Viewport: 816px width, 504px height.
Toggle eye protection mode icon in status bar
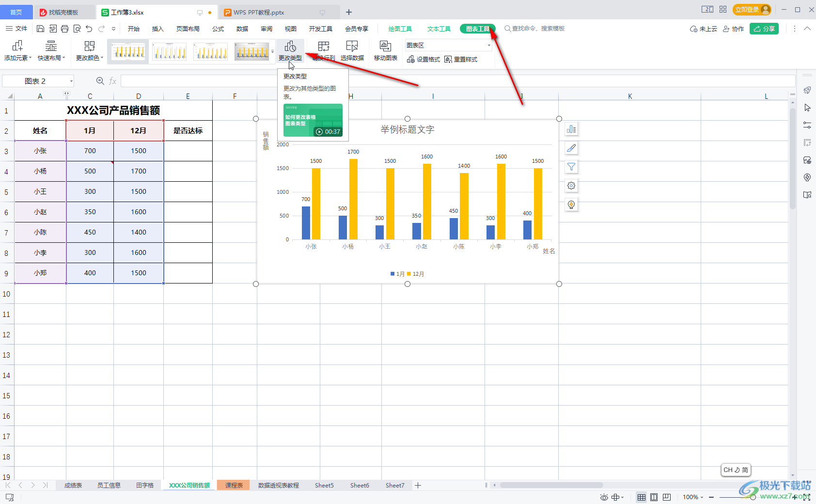pos(604,497)
